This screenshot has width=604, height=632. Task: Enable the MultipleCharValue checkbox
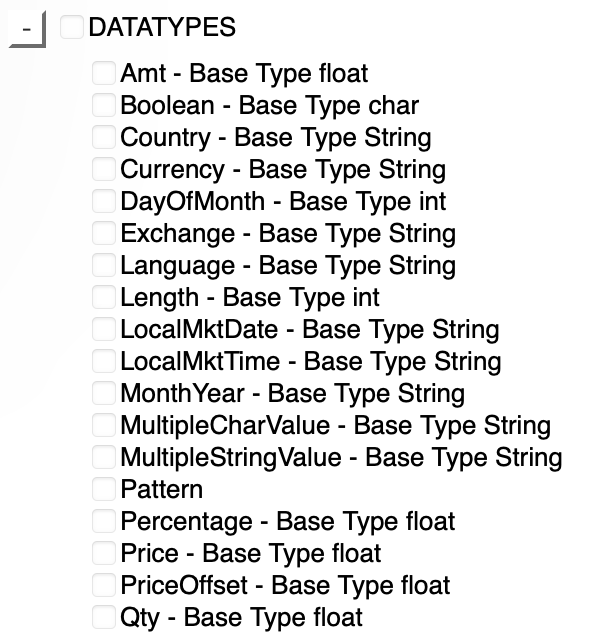[104, 425]
